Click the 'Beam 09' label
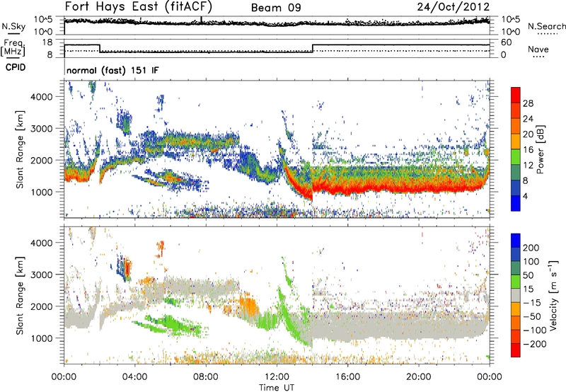The width and height of the screenshot is (566, 392). [x=276, y=8]
